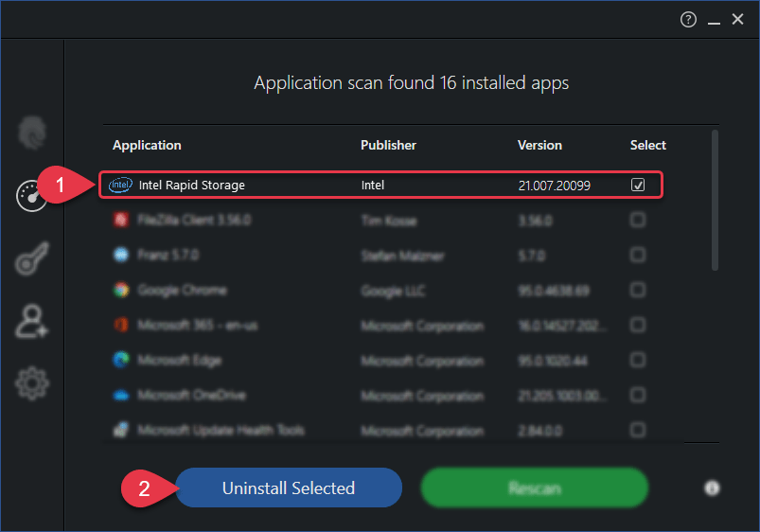Click the FileZilla Client 3.56.0 row name
760x532 pixels.
pyautogui.click(x=194, y=220)
